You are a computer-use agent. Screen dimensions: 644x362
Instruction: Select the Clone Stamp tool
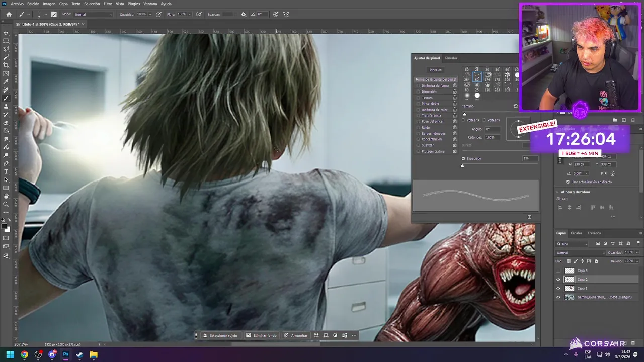tap(6, 107)
